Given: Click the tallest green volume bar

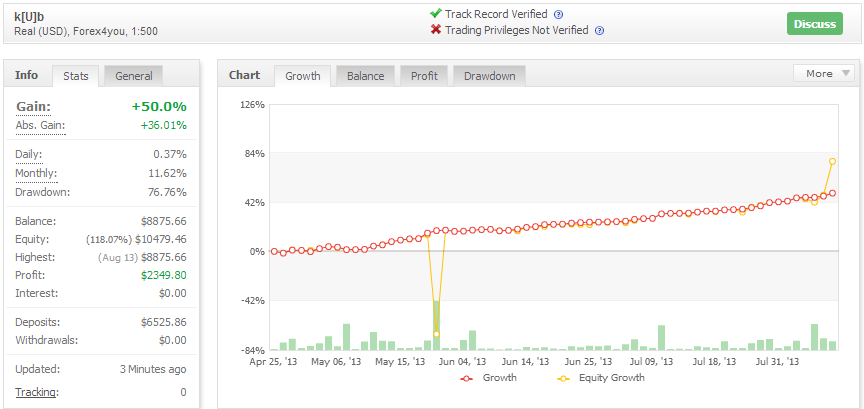Looking at the screenshot, I should click(x=436, y=325).
